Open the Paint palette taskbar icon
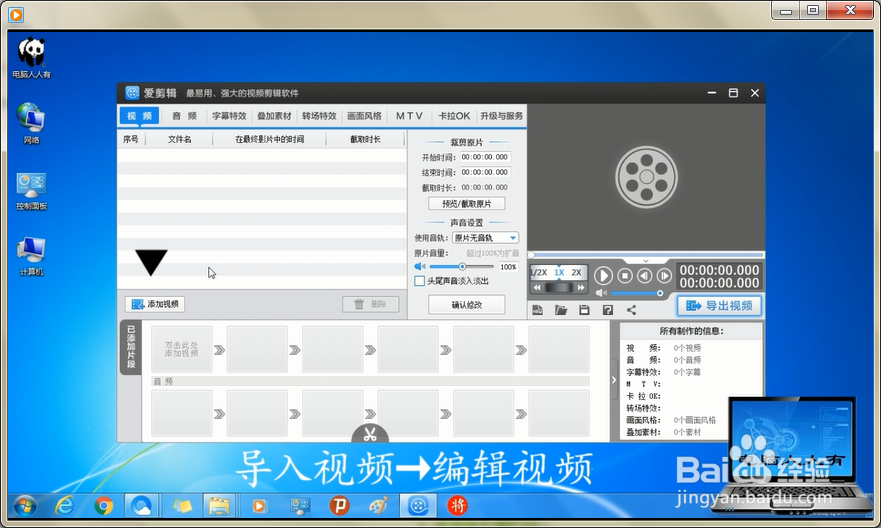Image resolution: width=881 pixels, height=528 pixels. (x=378, y=506)
